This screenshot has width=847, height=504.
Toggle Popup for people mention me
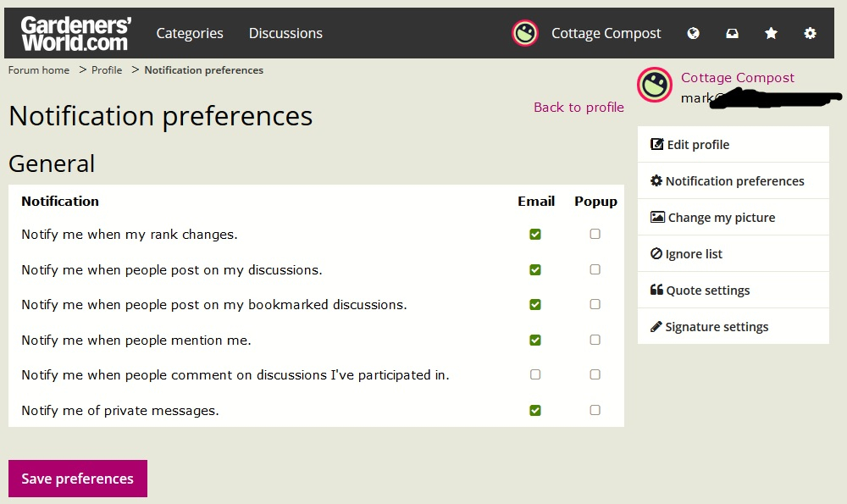click(x=595, y=340)
